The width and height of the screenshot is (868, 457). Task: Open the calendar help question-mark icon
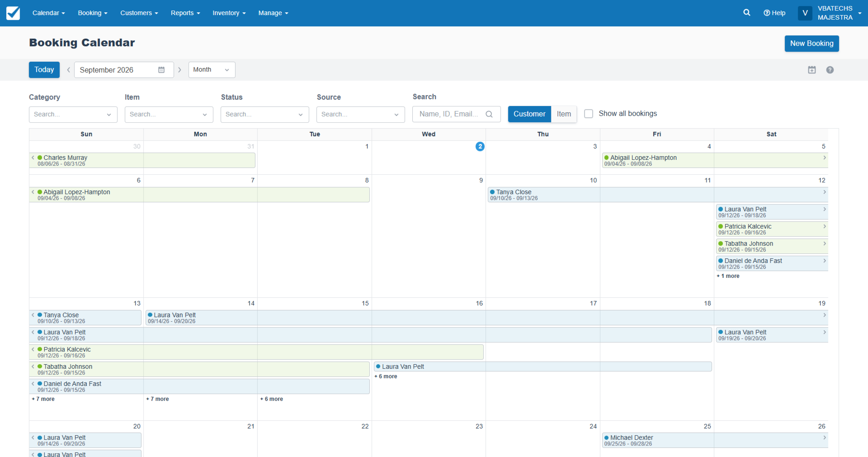[x=830, y=70]
